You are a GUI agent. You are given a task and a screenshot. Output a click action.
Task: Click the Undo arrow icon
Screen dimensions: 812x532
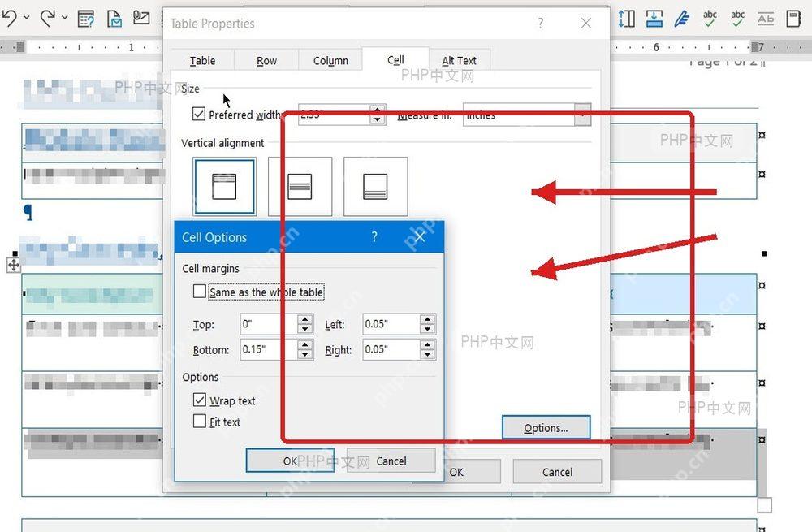pos(10,19)
